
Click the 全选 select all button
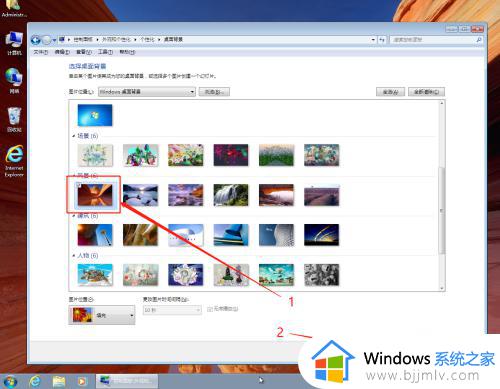click(390, 92)
